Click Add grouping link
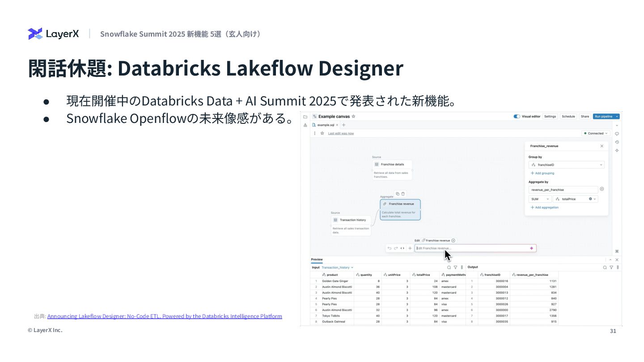Image resolution: width=644 pixels, height=362 pixels. click(x=542, y=173)
